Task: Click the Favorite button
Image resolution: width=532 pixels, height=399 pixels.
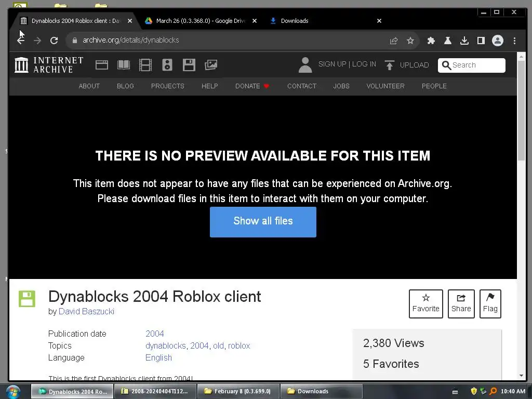Action: click(x=426, y=303)
